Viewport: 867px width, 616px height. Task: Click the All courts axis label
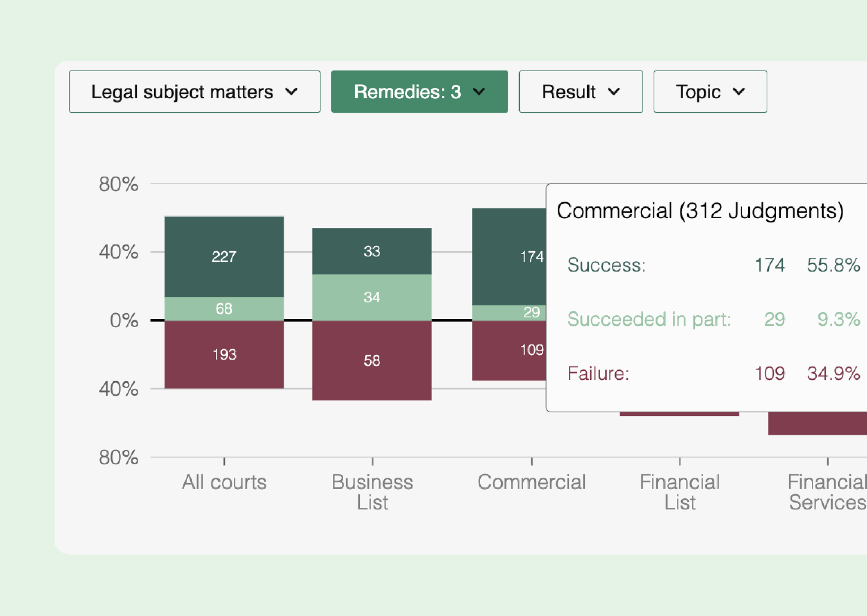[x=224, y=482]
